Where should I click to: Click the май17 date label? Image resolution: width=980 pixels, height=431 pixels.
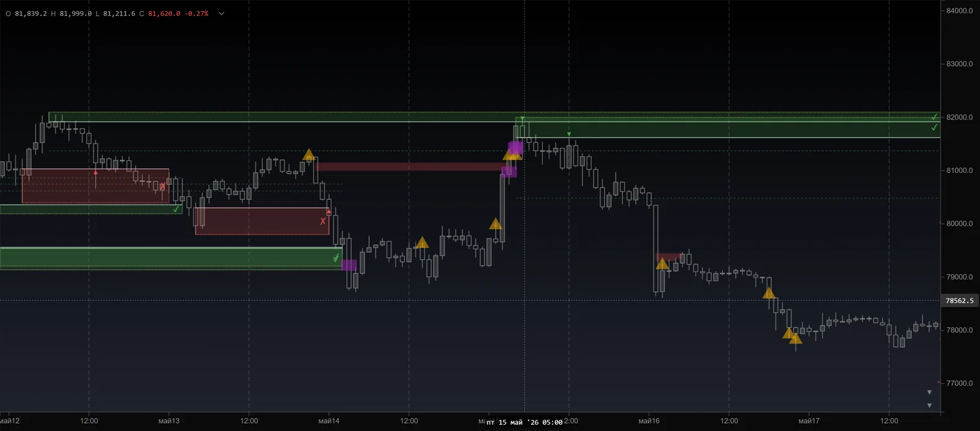click(809, 421)
